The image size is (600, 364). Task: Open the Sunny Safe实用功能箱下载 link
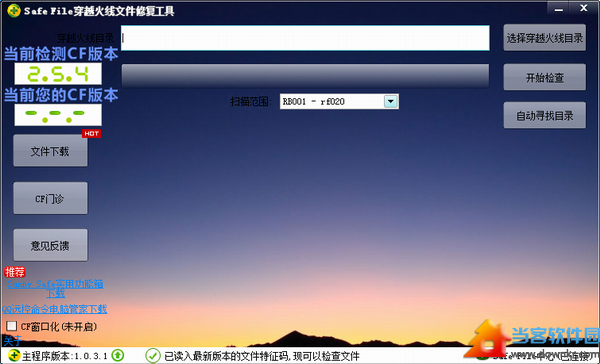[55, 288]
